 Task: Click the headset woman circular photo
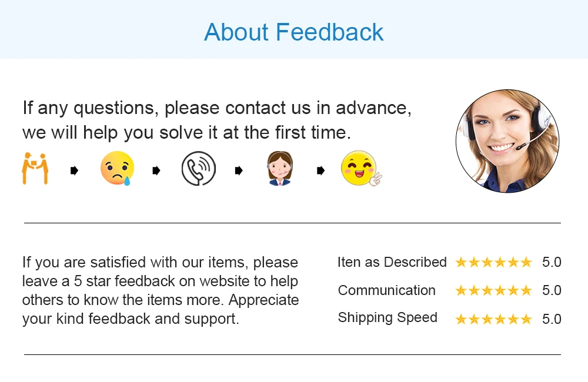507,141
